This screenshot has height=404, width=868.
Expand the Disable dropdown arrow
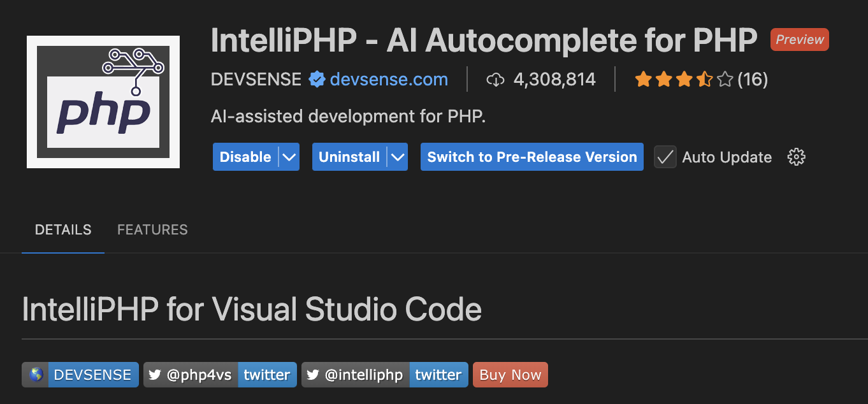(289, 157)
